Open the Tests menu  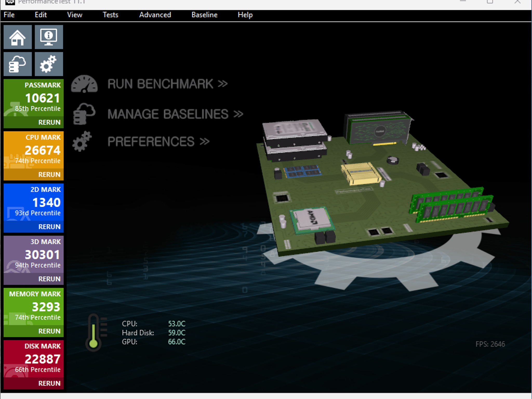pyautogui.click(x=110, y=15)
